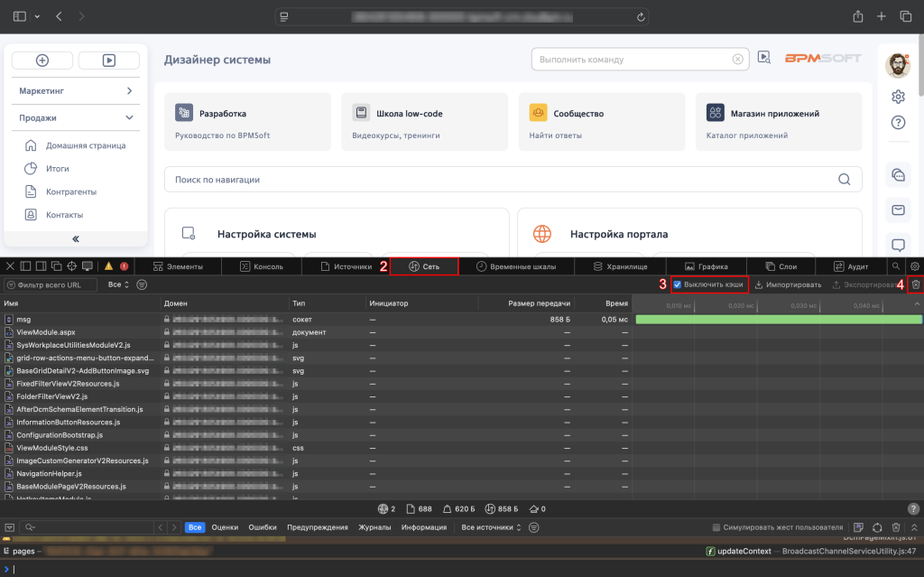
Task: Click the Выполнить команду input field
Action: (633, 60)
